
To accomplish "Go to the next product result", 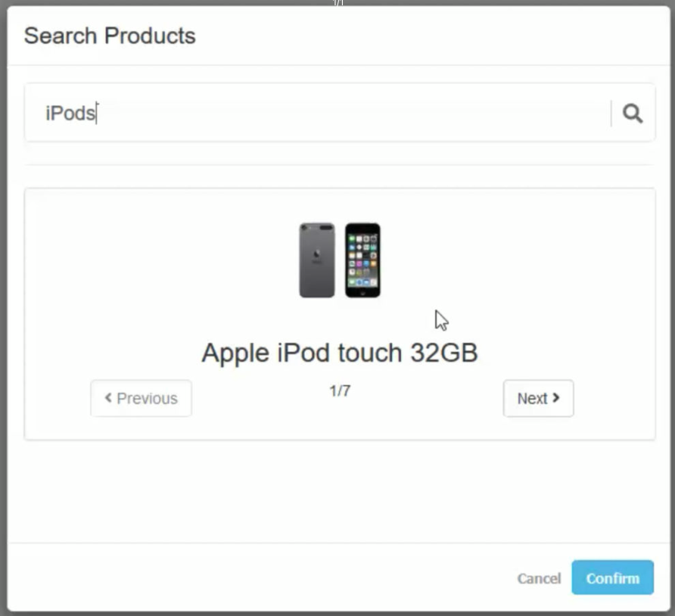I will [538, 398].
